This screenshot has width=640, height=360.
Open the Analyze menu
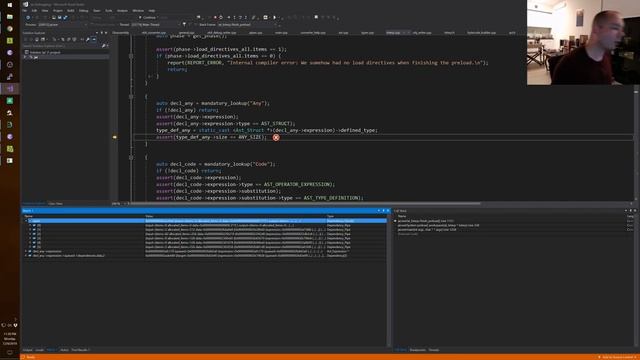point(122,11)
